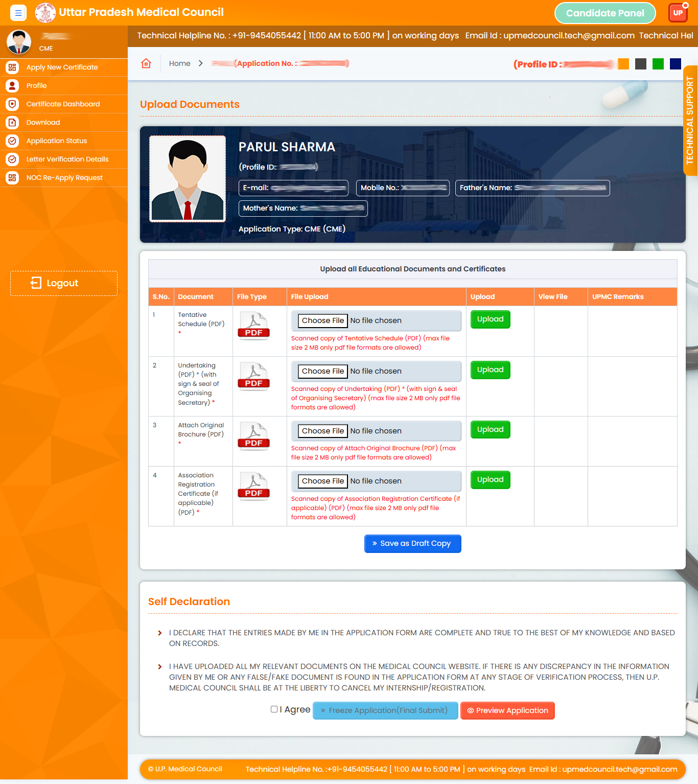Select the orange theme color swatch
The image size is (698, 784).
pyautogui.click(x=623, y=64)
